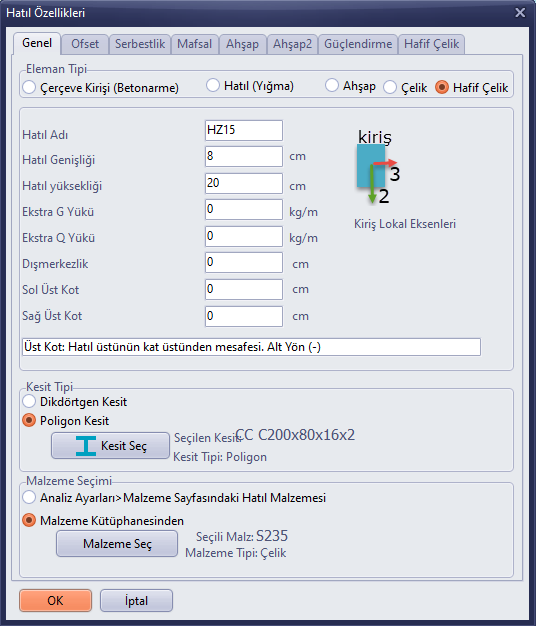Click the kiriş local axes diagram
Screen dimensions: 536x626
tap(378, 168)
